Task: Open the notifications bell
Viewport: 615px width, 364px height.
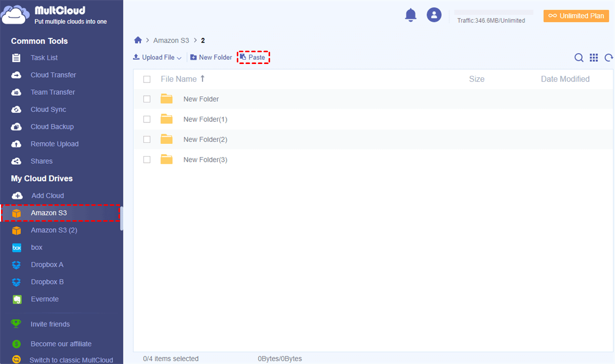Action: tap(411, 15)
